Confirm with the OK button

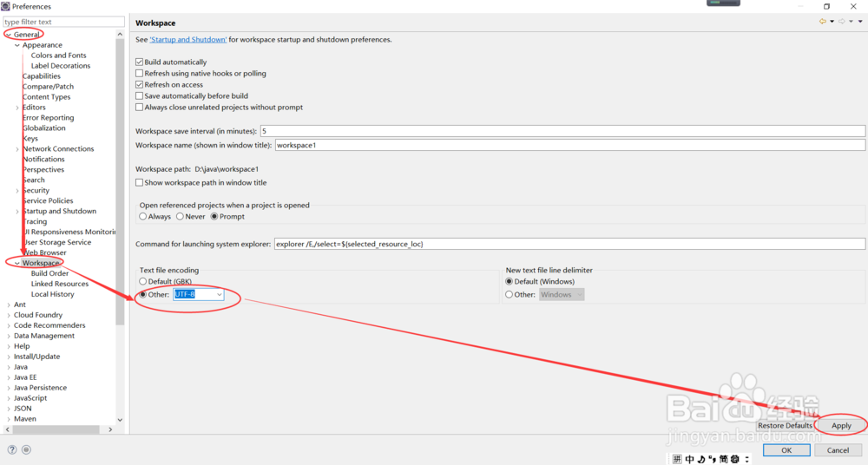[786, 450]
